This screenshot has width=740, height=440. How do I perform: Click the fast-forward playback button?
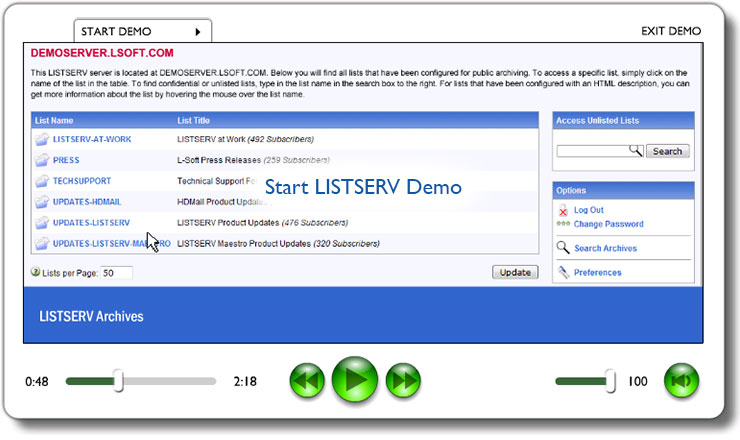403,381
